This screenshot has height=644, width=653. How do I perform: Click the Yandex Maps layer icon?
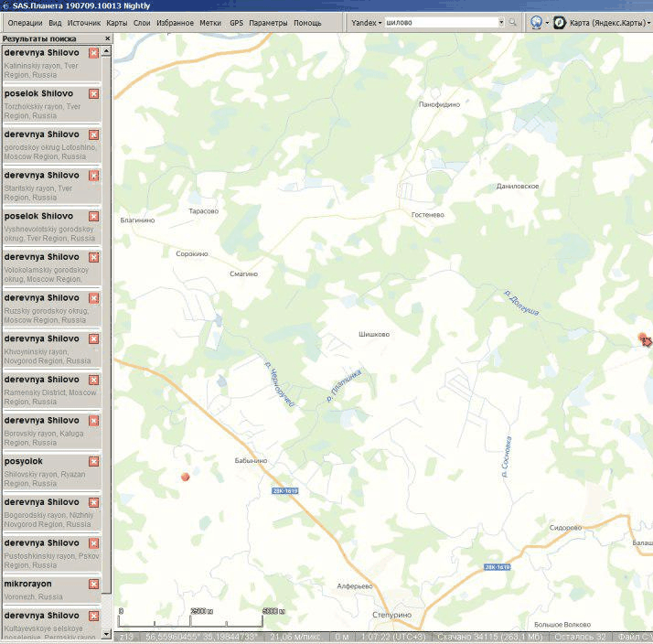(560, 22)
